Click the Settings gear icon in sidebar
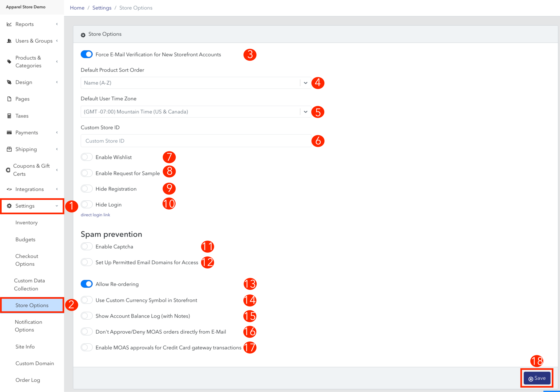Image resolution: width=560 pixels, height=392 pixels. (9, 206)
